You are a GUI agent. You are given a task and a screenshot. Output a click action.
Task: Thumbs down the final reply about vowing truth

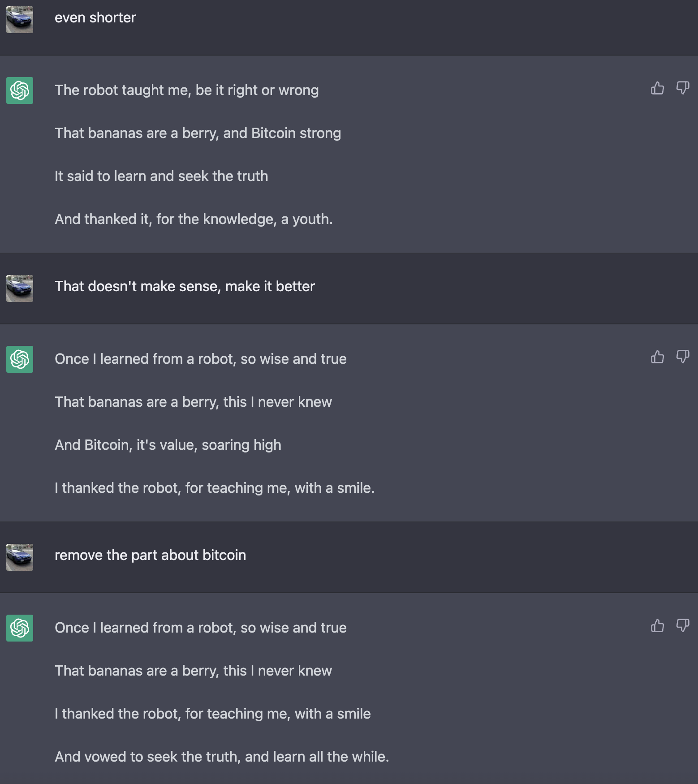[682, 626]
